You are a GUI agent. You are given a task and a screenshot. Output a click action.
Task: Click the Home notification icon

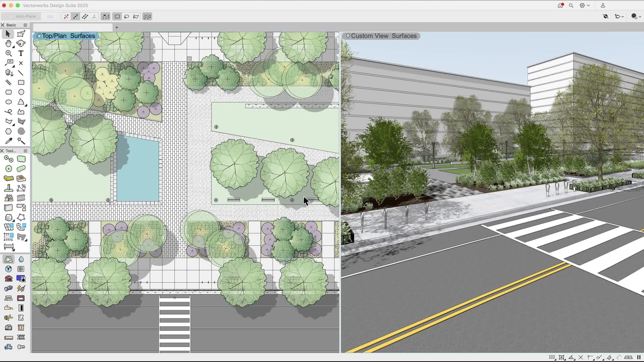tap(560, 5)
